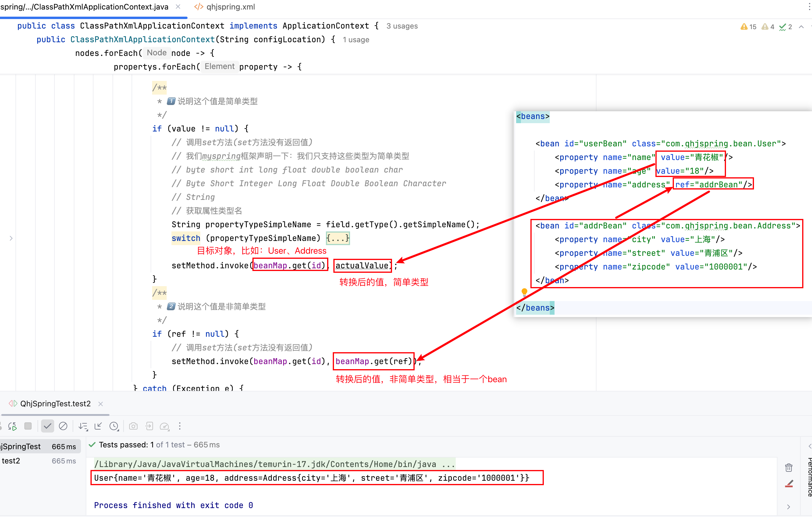Switch to the qhjspring.xml editor tab
This screenshot has width=812, height=517.
tap(225, 7)
